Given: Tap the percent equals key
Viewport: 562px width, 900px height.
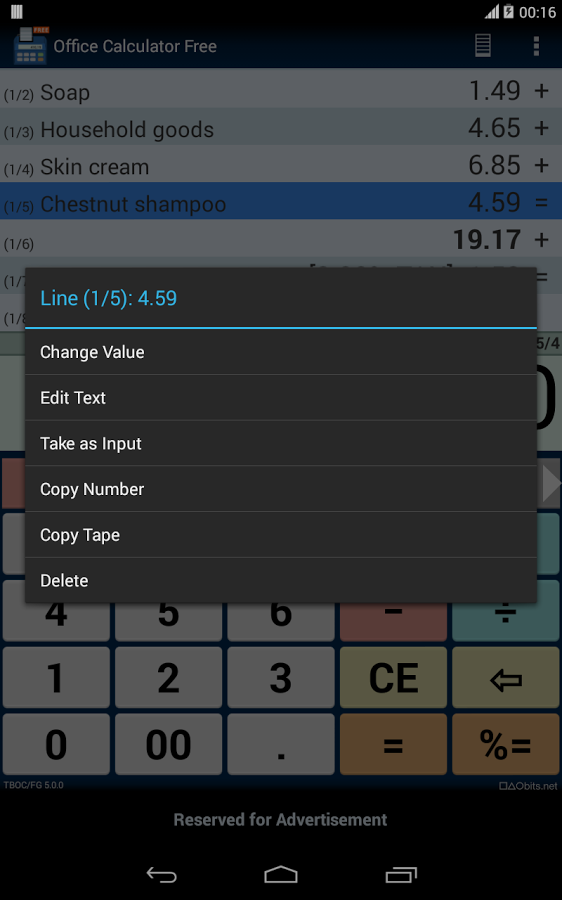Looking at the screenshot, I should click(x=506, y=744).
